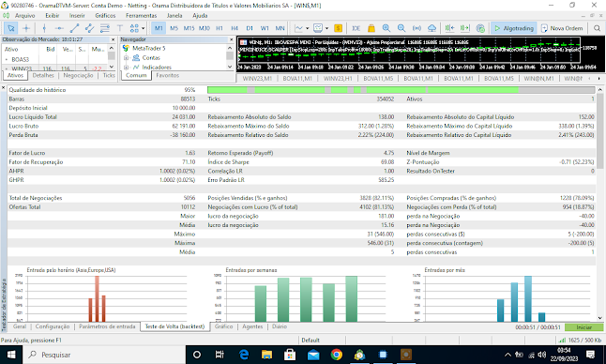Switch chart to H1 timeframe

(220, 28)
